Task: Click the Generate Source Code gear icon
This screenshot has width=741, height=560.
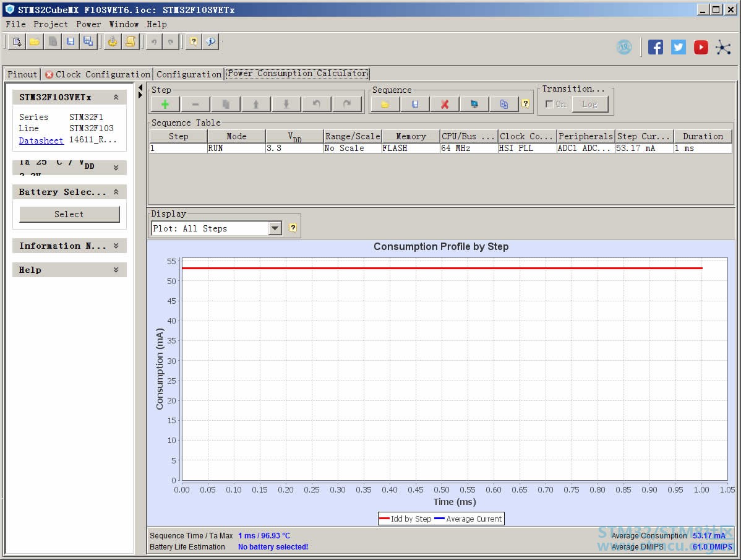Action: [113, 42]
